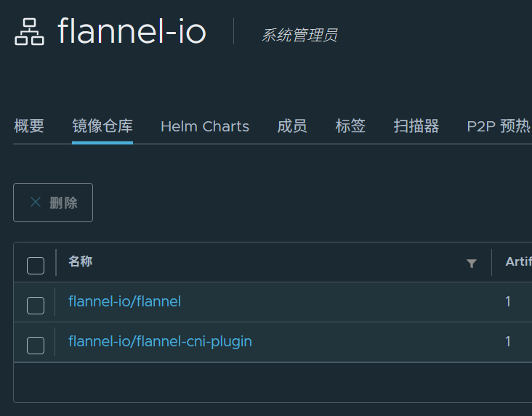Switch to the 概要 tab

[29, 126]
